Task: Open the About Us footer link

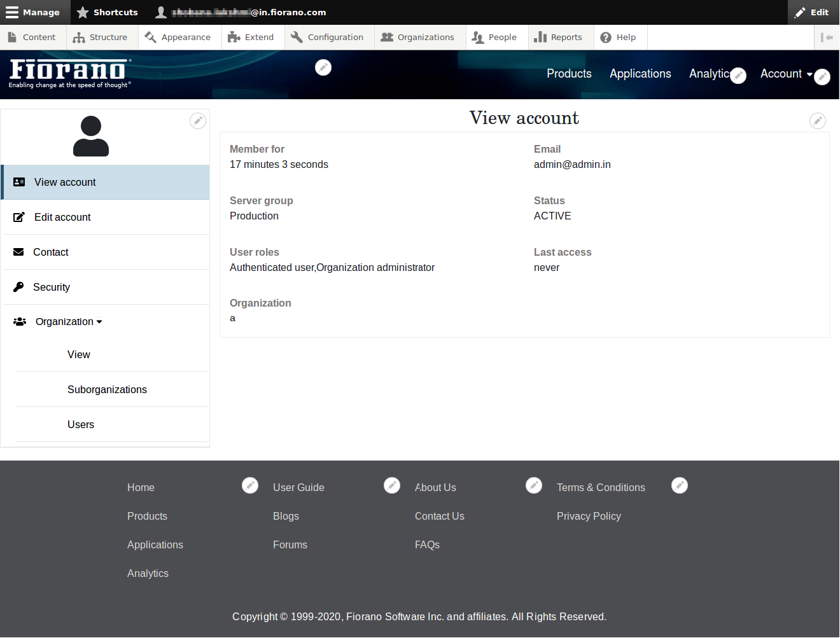Action: [435, 488]
